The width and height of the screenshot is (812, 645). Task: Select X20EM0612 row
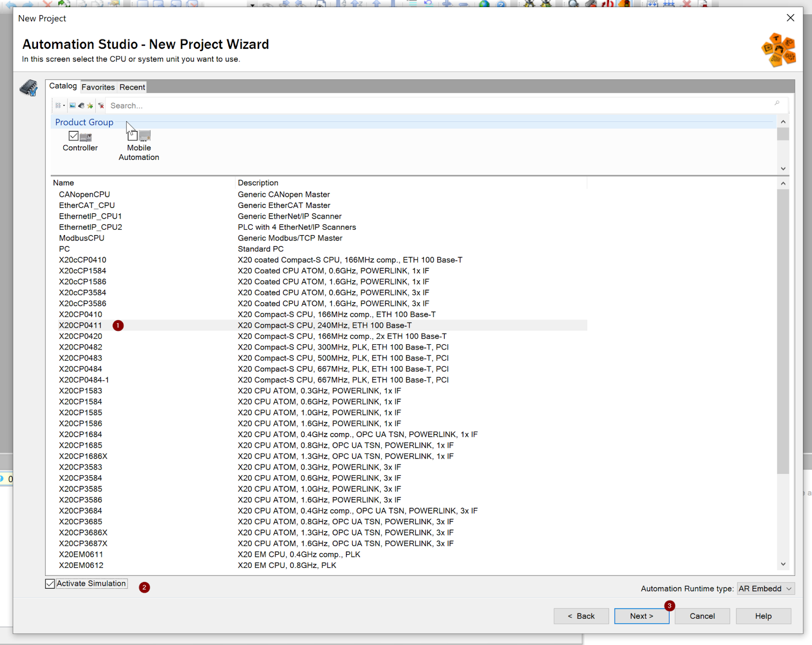click(x=320, y=566)
